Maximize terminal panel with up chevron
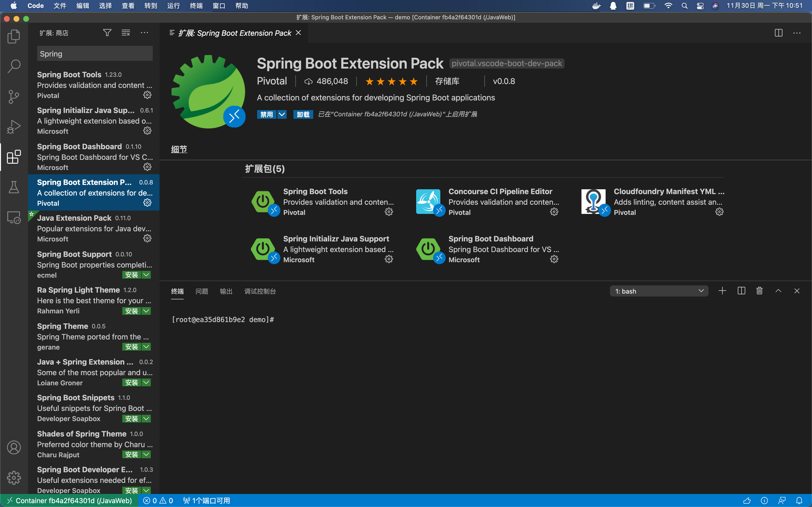 click(x=778, y=291)
